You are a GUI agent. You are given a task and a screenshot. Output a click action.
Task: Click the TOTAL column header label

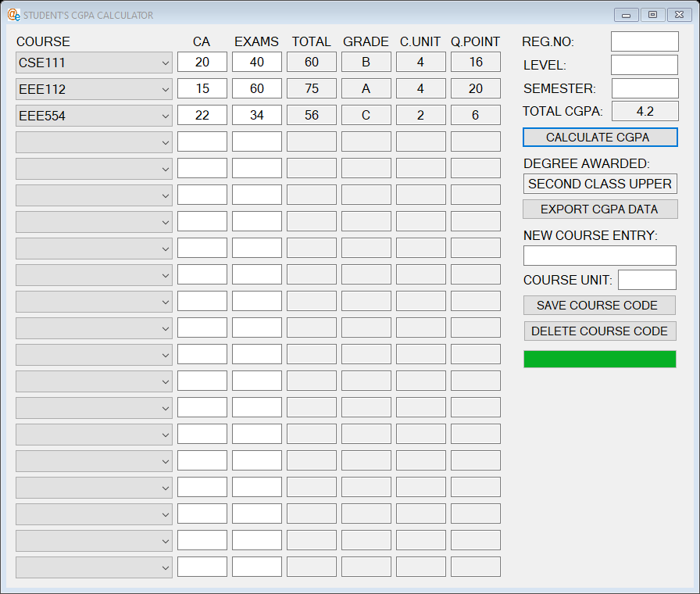click(312, 41)
